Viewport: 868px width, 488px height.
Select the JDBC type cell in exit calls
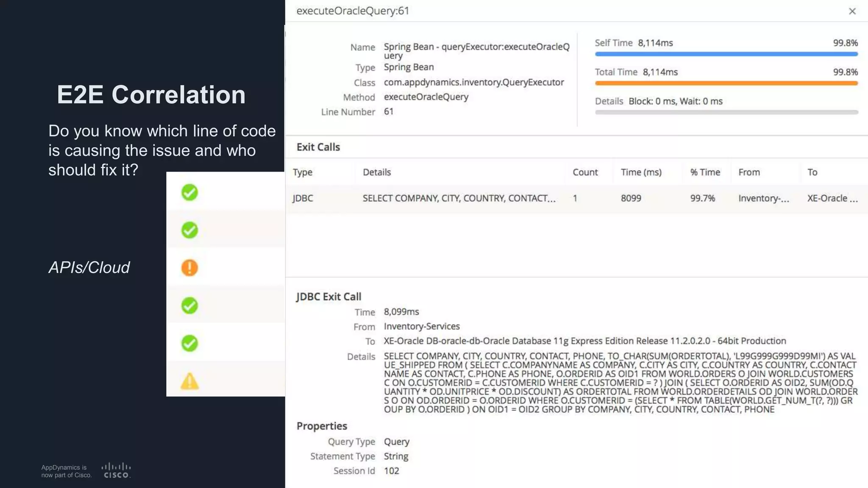pyautogui.click(x=303, y=198)
